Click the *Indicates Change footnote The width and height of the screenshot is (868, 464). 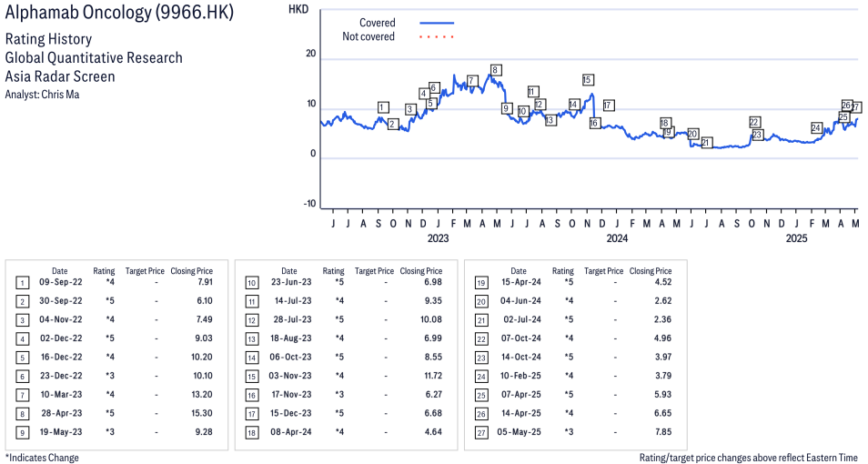(42, 458)
